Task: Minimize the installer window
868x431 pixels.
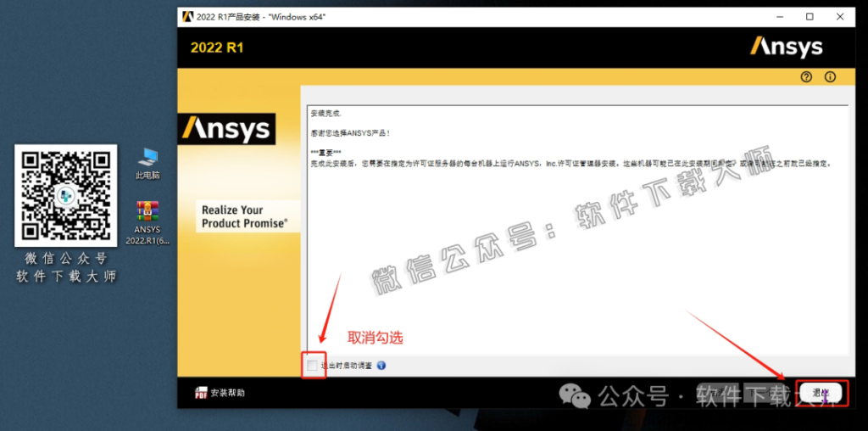Action: (781, 17)
